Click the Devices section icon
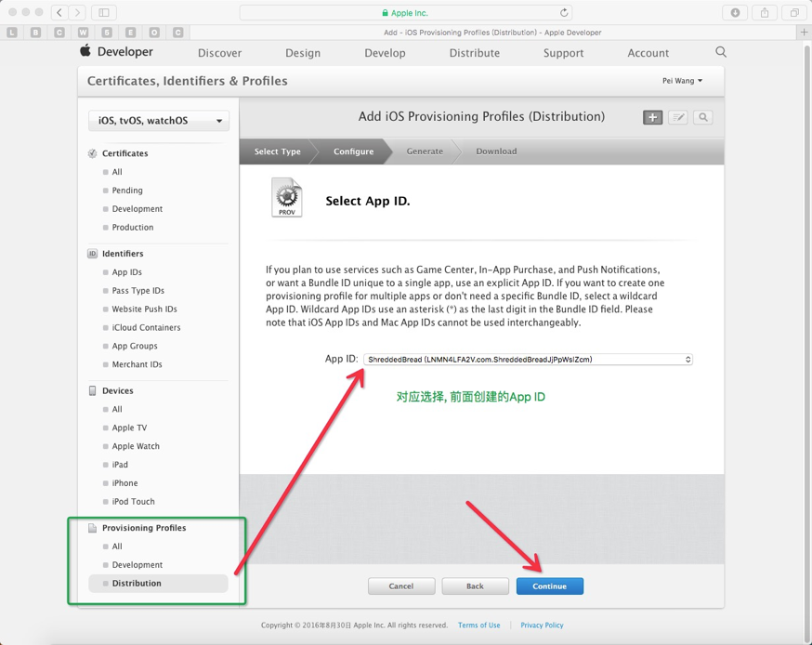 [92, 390]
